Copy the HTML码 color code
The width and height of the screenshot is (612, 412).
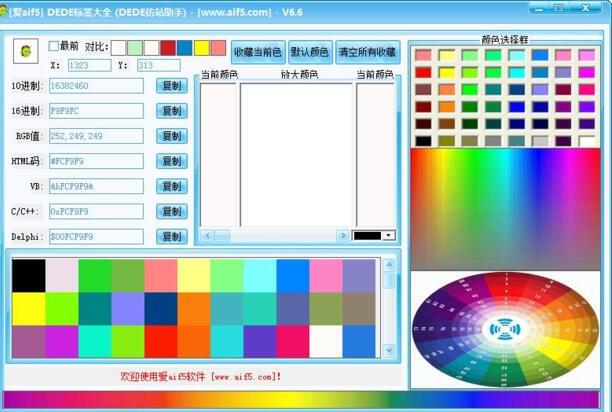(x=172, y=161)
